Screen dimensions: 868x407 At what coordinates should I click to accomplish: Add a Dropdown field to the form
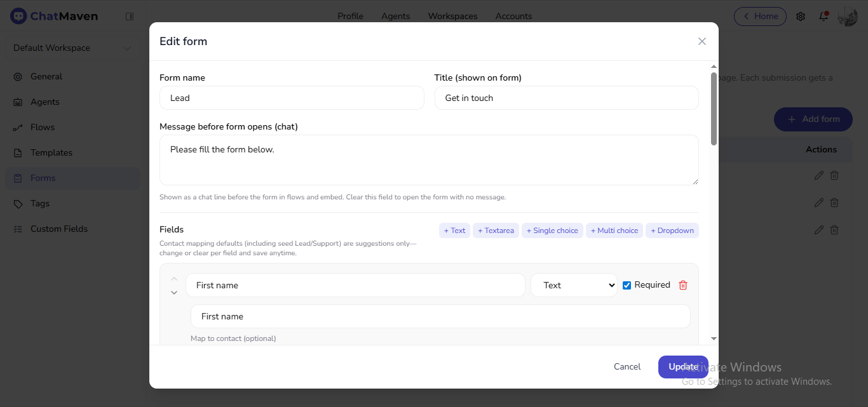point(672,230)
